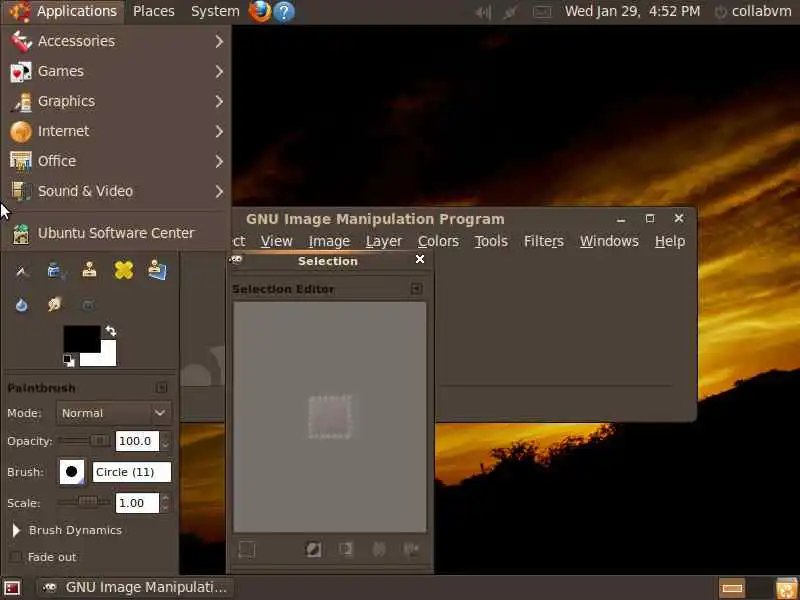Image resolution: width=800 pixels, height=600 pixels.
Task: Click Invert selection button in Selection Editor
Action: pos(313,549)
